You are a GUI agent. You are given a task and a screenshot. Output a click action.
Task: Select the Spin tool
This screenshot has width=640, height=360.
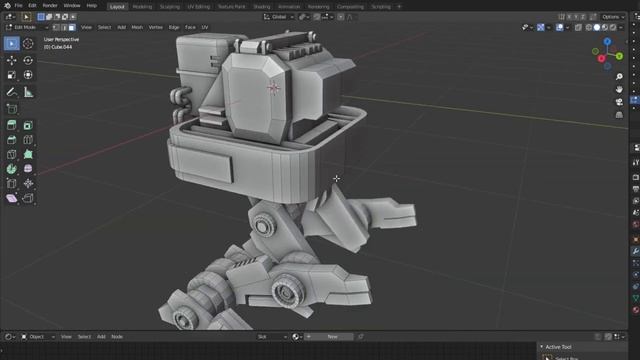coord(11,169)
